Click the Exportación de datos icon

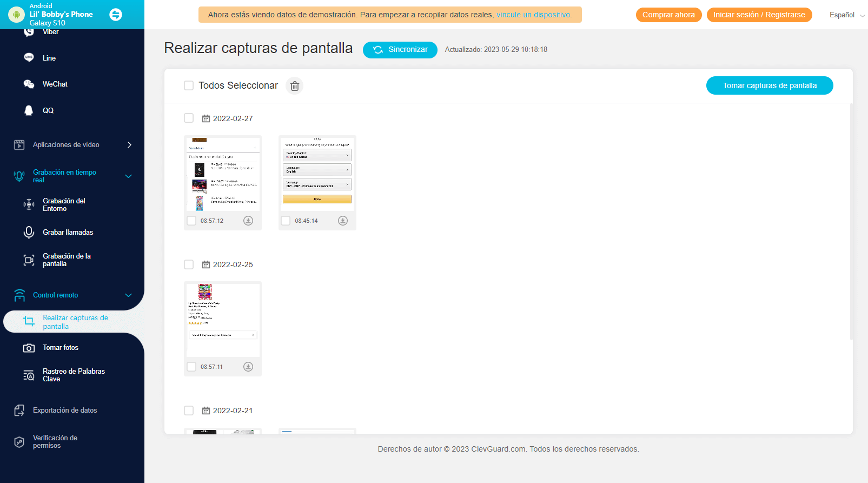(x=19, y=411)
